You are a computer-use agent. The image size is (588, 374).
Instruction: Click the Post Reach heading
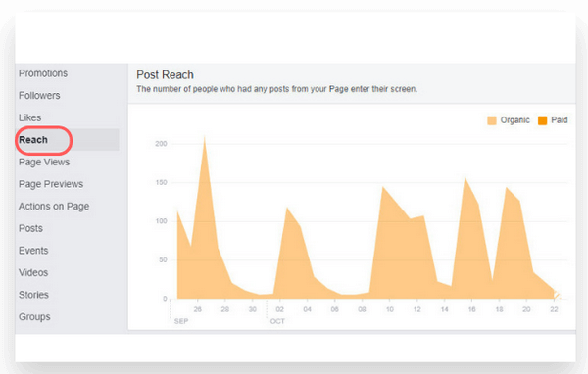(x=165, y=75)
